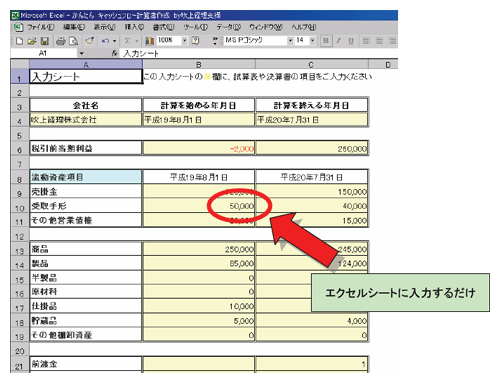Open the 書式 (Format) menu
The width and height of the screenshot is (500, 383).
pyautogui.click(x=163, y=27)
